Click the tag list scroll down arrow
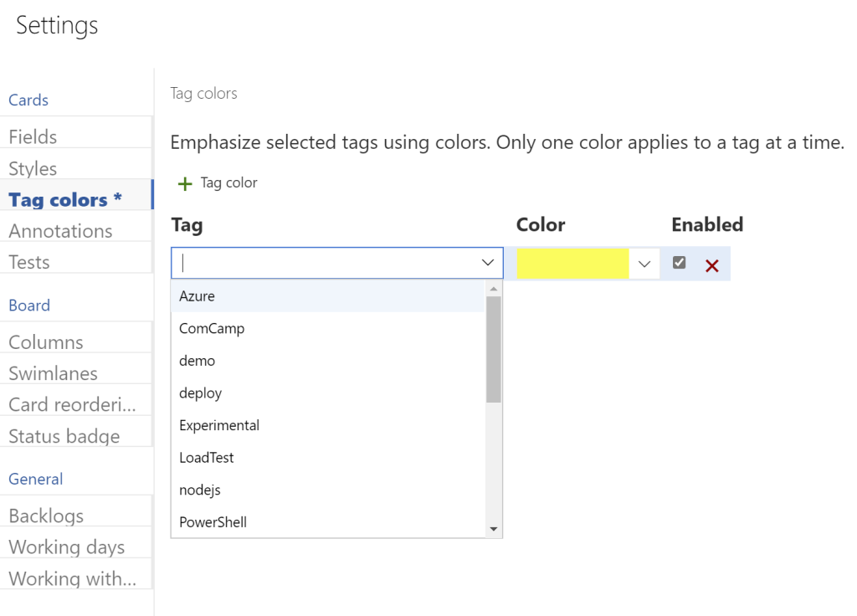Screen dimensions: 857x616 [x=494, y=529]
